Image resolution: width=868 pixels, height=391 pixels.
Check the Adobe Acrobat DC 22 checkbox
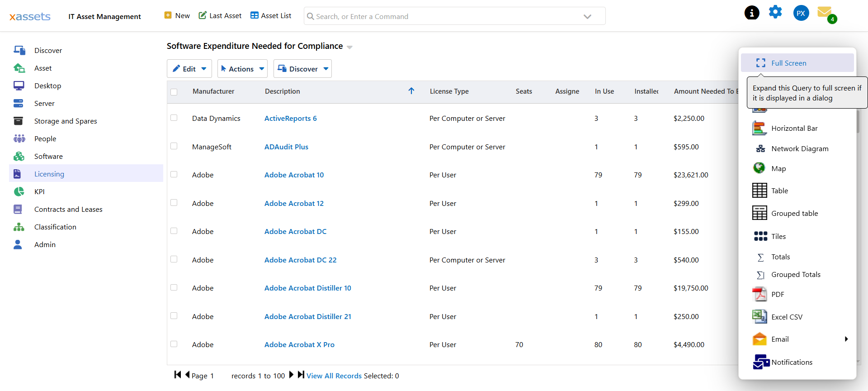coord(174,259)
